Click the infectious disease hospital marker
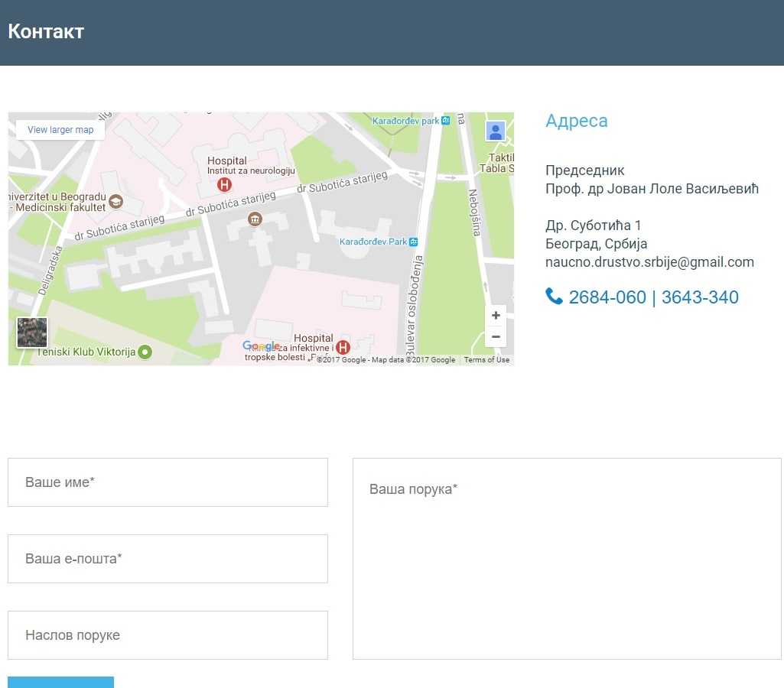Screen dimensions: 784x688 pyautogui.click(x=343, y=348)
